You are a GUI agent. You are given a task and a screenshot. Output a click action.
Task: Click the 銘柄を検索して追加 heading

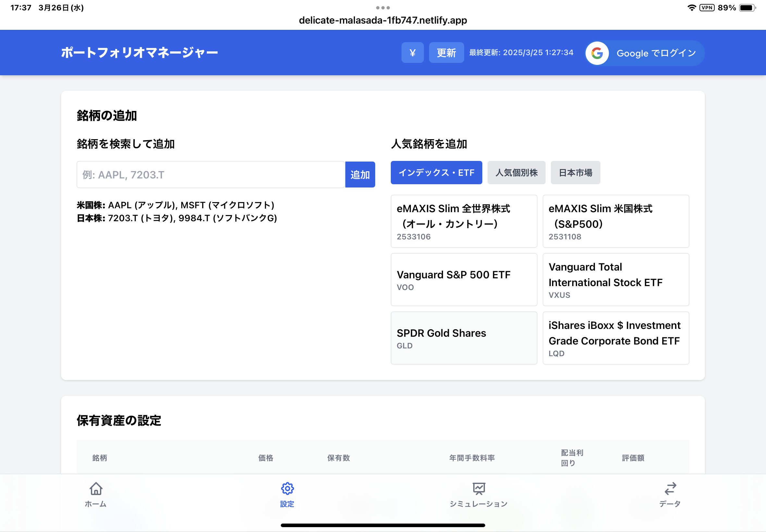point(126,144)
